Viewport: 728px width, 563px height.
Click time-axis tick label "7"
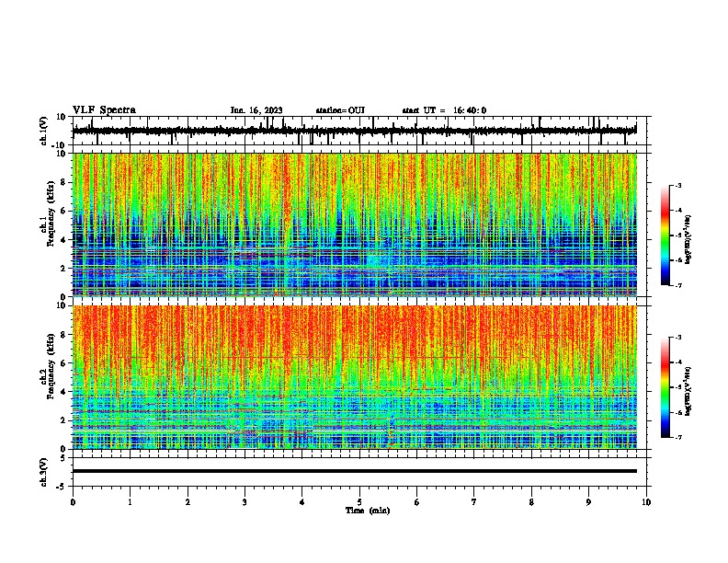coord(474,502)
